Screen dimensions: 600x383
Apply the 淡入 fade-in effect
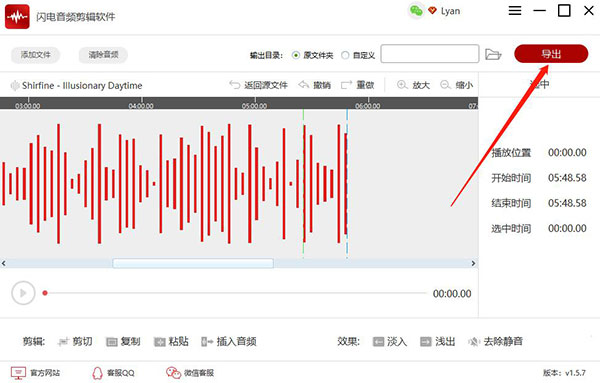[x=378, y=342]
